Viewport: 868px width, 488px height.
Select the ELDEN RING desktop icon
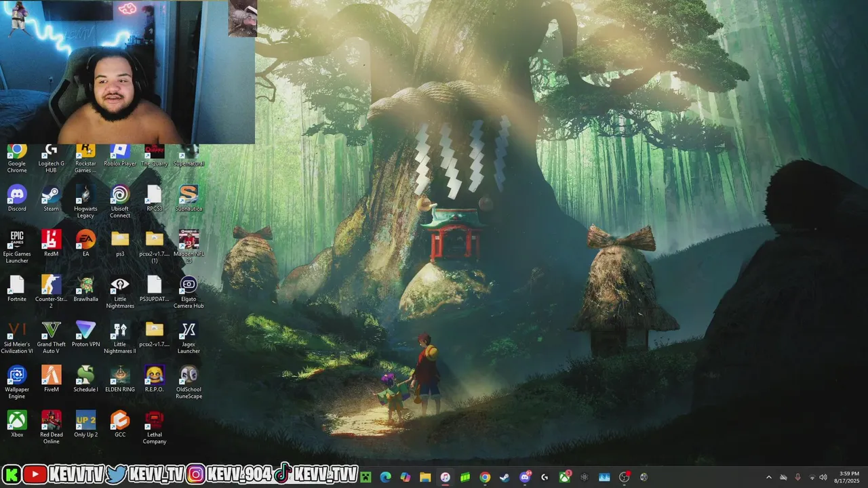click(x=120, y=378)
